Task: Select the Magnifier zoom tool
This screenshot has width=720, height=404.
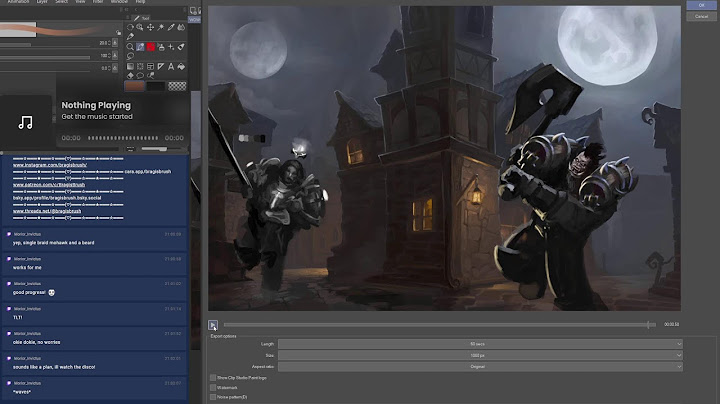Action: coord(130,47)
